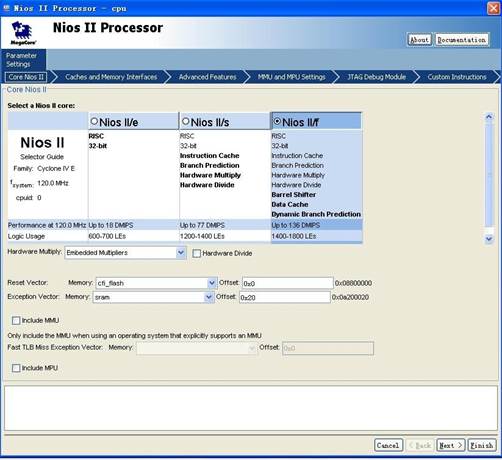The width and height of the screenshot is (502, 460).
Task: Tick the Include MPU checkbox
Action: [x=16, y=368]
